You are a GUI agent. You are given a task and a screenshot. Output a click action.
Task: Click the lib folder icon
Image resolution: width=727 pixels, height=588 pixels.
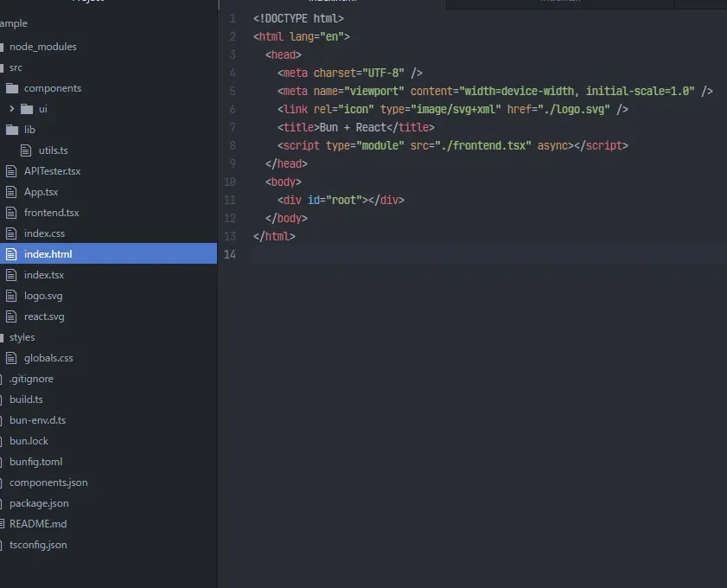click(11, 130)
